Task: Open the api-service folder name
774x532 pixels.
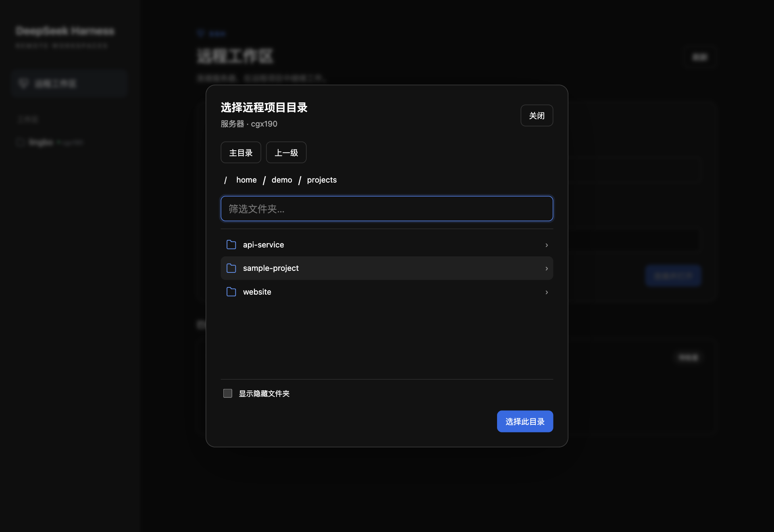Action: coord(263,245)
